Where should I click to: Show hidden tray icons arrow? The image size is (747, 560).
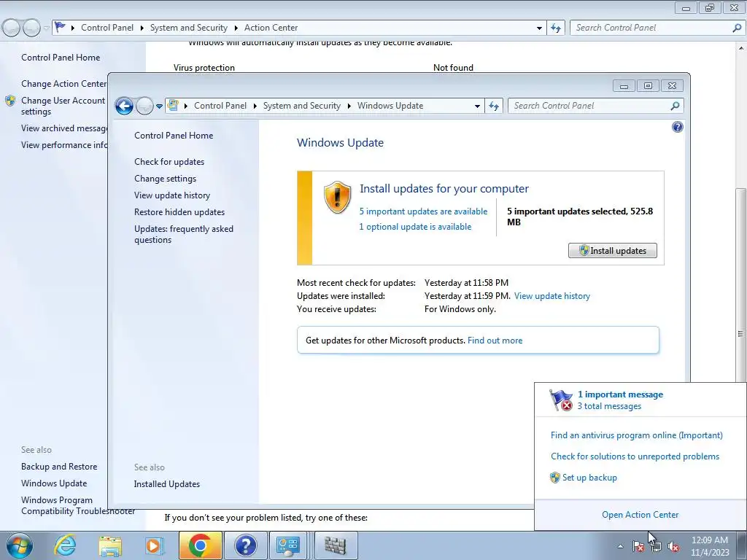click(x=620, y=546)
